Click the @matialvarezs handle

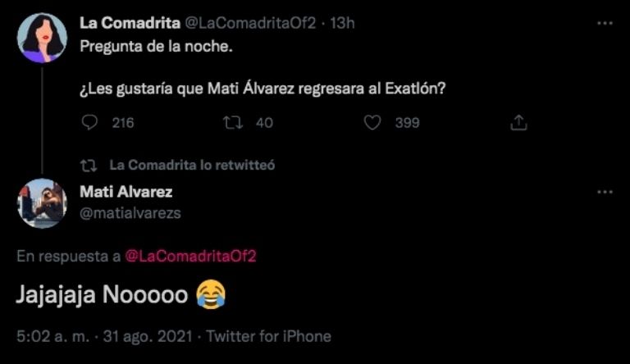(x=130, y=212)
